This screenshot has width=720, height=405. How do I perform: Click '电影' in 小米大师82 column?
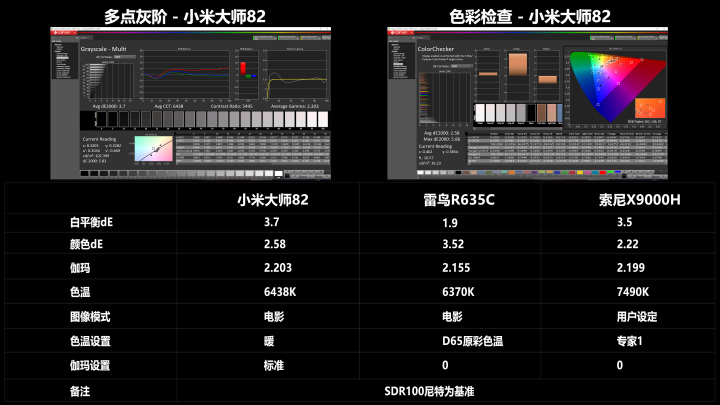click(x=274, y=317)
